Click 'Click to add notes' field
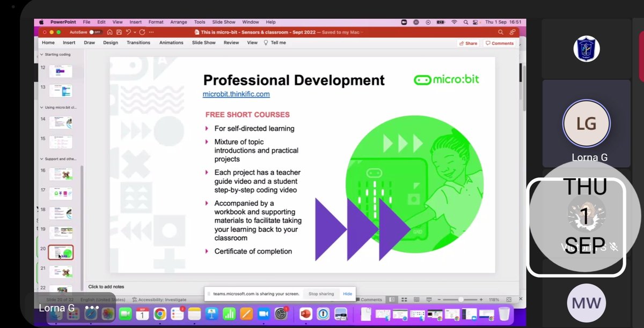Screen dimensions: 644x328 (106, 287)
